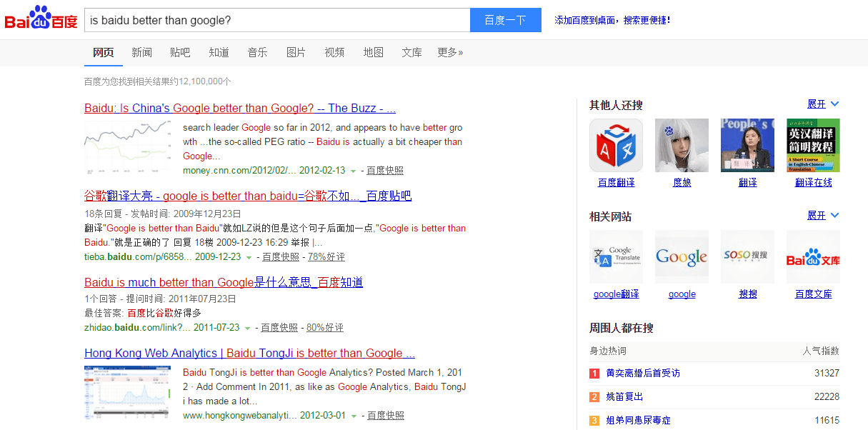Open 百度快照 for the hongkongwebanalytics result
This screenshot has width=868, height=430.
click(386, 416)
